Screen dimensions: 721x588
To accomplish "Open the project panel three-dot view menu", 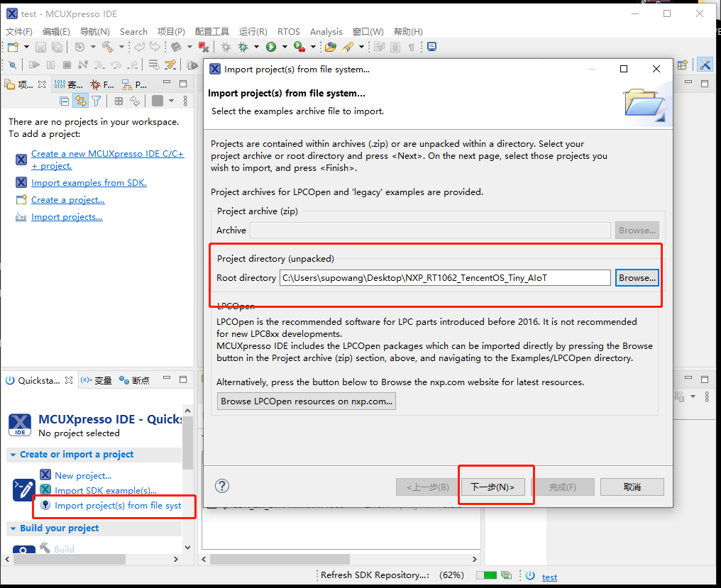I will click(185, 101).
